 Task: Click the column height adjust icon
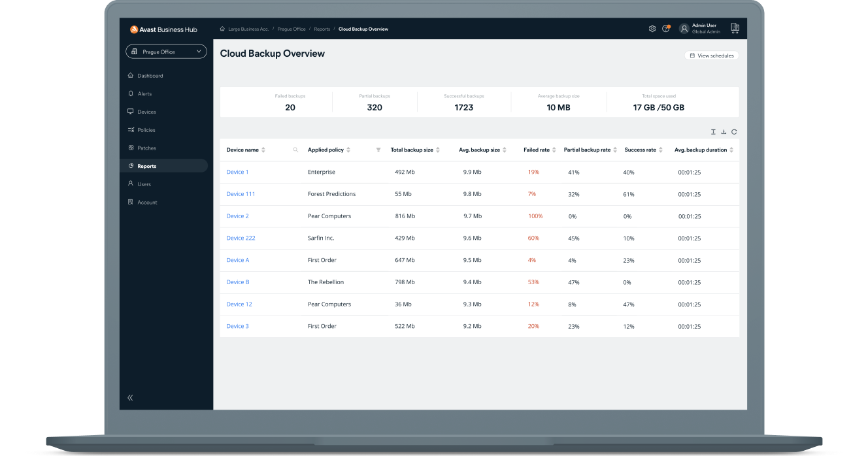click(x=713, y=132)
